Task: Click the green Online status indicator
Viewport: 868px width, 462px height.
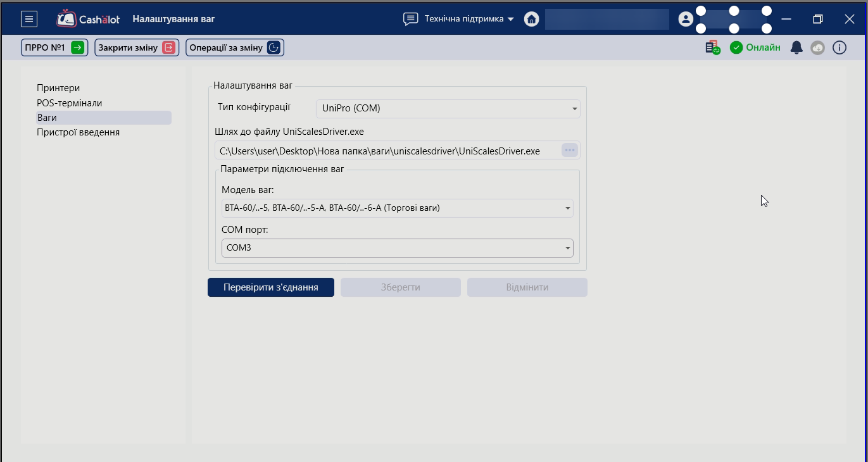Action: pos(755,47)
